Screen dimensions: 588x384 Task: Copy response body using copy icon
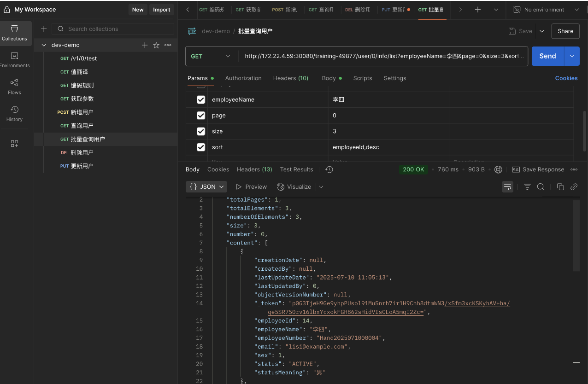point(560,186)
